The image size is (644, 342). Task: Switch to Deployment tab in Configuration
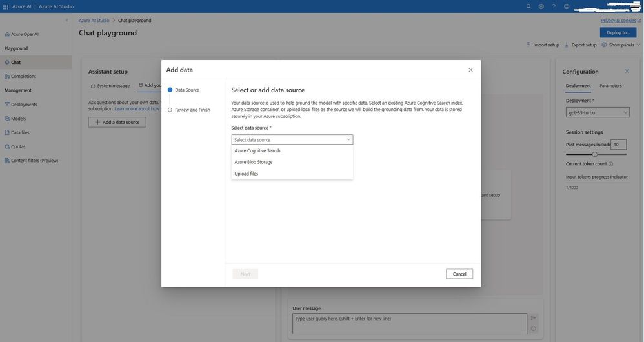[x=578, y=86]
